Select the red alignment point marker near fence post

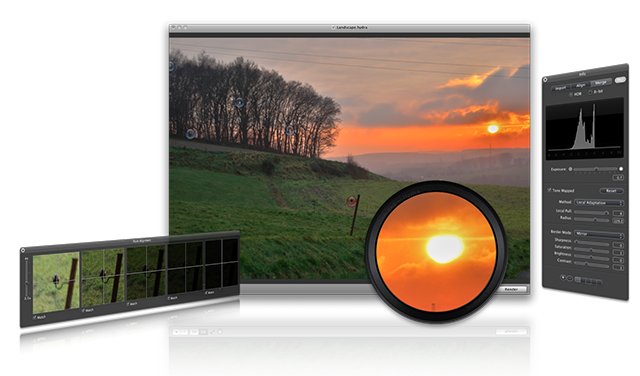351,201
